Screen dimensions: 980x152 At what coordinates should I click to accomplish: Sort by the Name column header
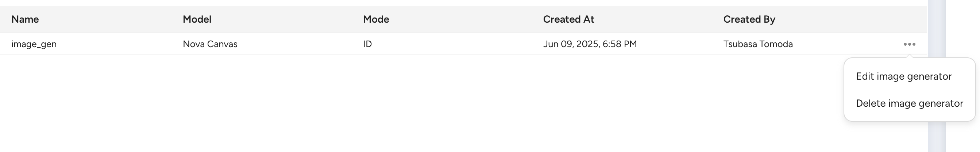pos(25,19)
